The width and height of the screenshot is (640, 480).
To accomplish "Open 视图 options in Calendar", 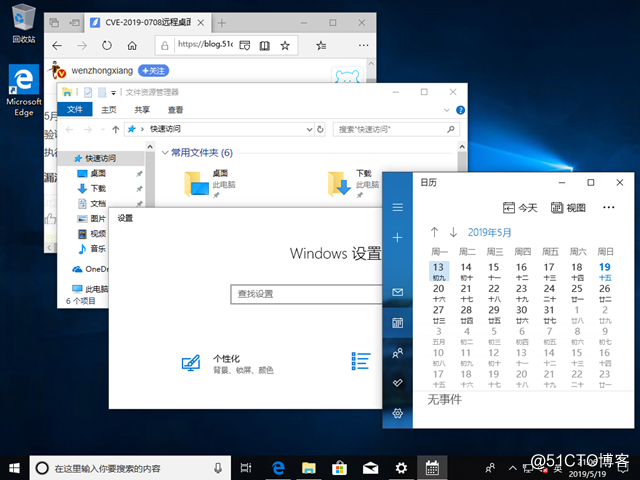I will click(x=568, y=208).
